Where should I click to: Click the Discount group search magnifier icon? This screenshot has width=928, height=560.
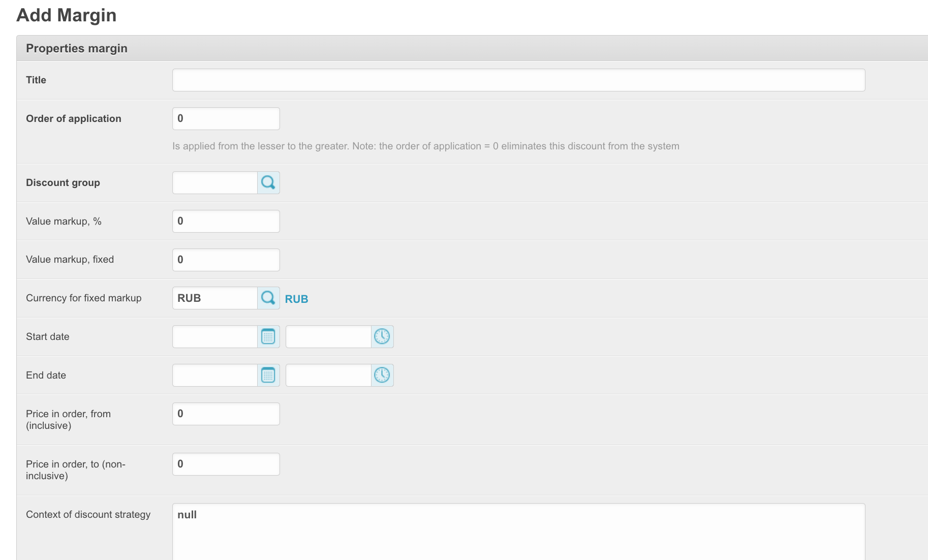coord(268,182)
